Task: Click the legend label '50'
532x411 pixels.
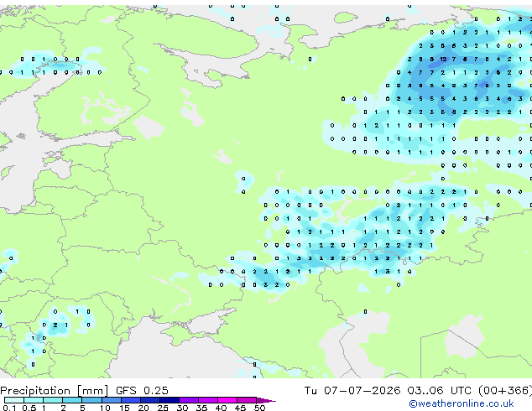Action: (x=259, y=408)
